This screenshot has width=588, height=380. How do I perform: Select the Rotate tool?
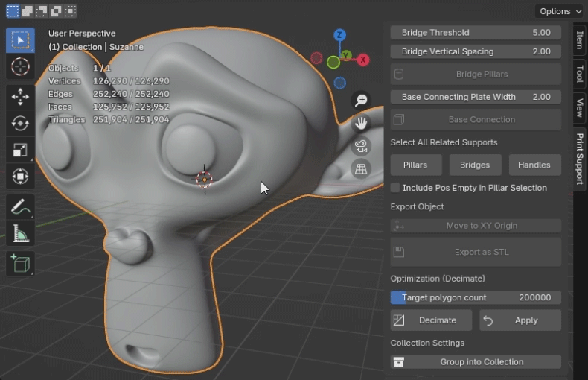point(20,123)
